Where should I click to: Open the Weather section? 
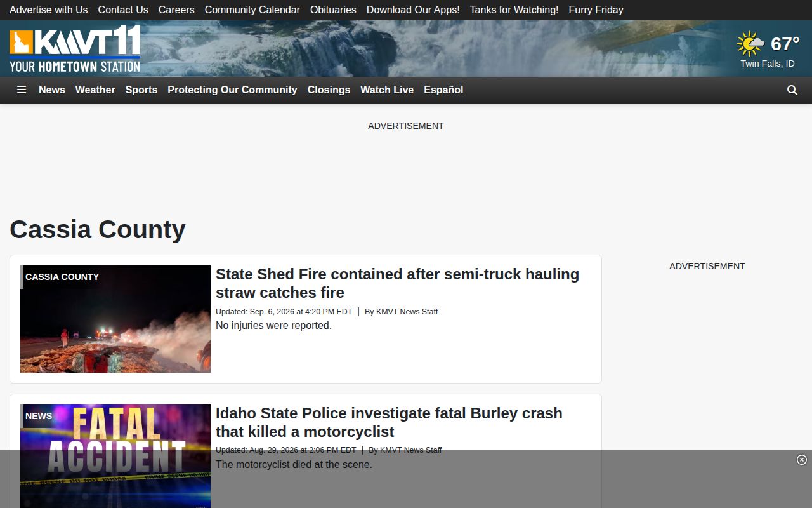coord(95,90)
